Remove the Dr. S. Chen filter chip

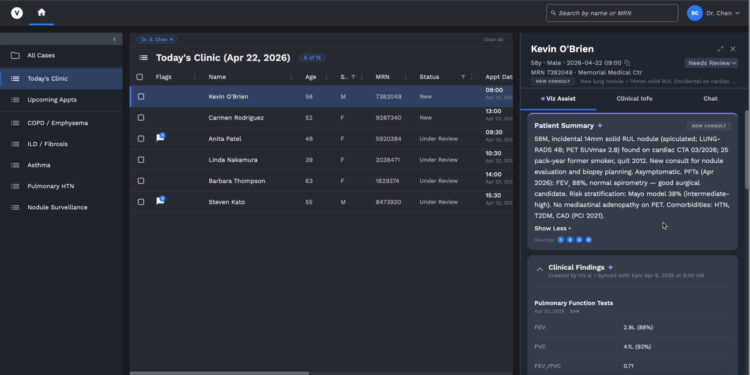[171, 40]
